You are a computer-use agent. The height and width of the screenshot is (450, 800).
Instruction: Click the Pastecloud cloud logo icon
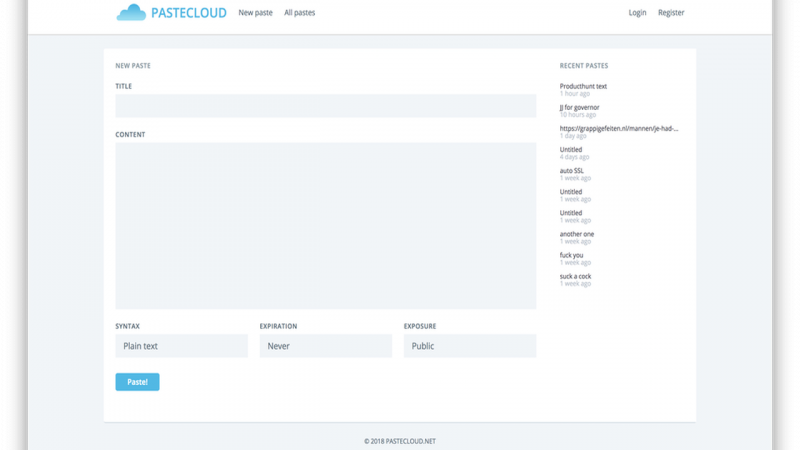click(x=131, y=12)
